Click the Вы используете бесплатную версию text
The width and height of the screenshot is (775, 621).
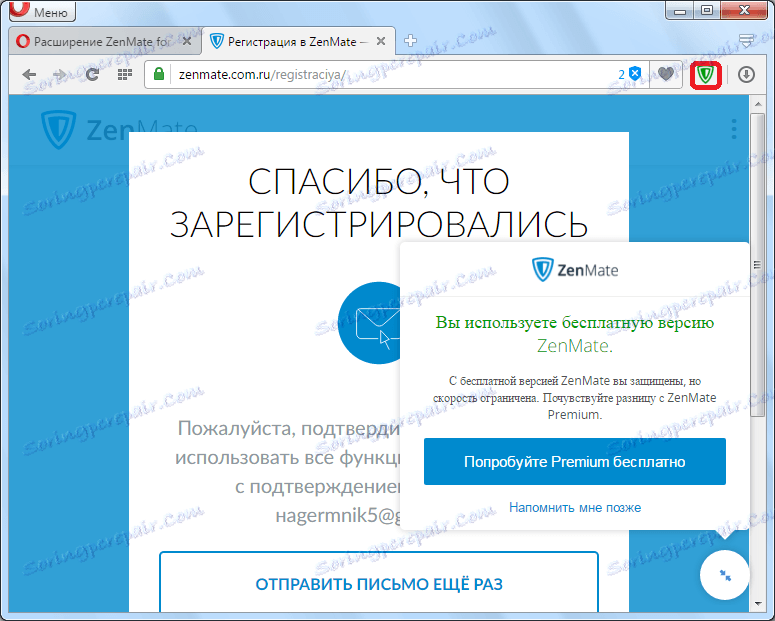[x=574, y=322]
